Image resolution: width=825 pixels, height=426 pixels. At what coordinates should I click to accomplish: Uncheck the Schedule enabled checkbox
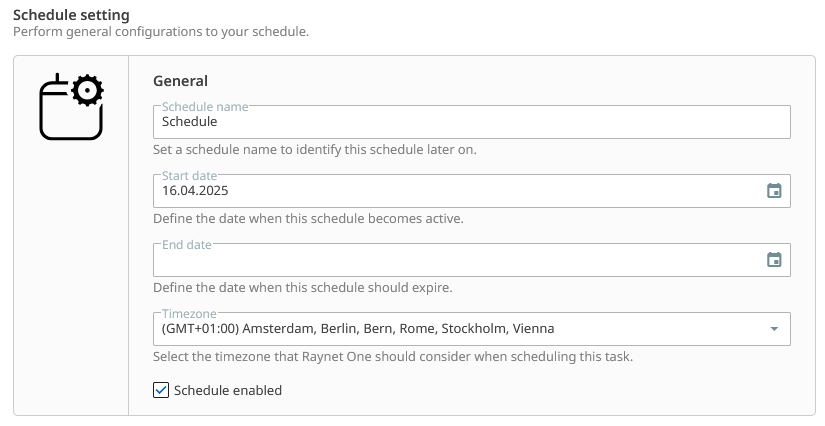point(161,390)
